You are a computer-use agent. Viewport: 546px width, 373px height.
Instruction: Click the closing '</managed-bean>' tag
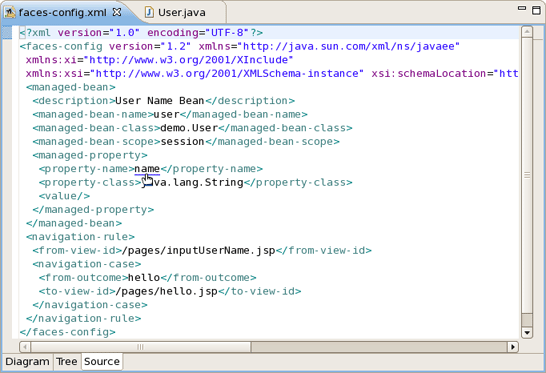pyautogui.click(x=74, y=223)
